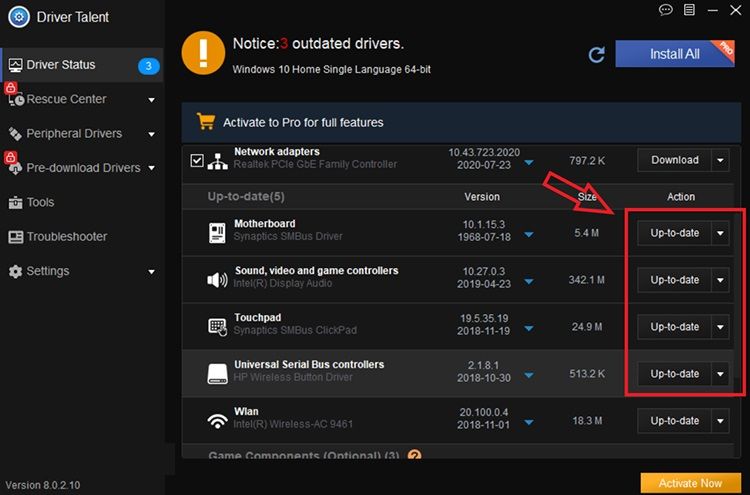The width and height of the screenshot is (750, 495).
Task: Click the Driver Talent gear logo
Action: coord(19,17)
